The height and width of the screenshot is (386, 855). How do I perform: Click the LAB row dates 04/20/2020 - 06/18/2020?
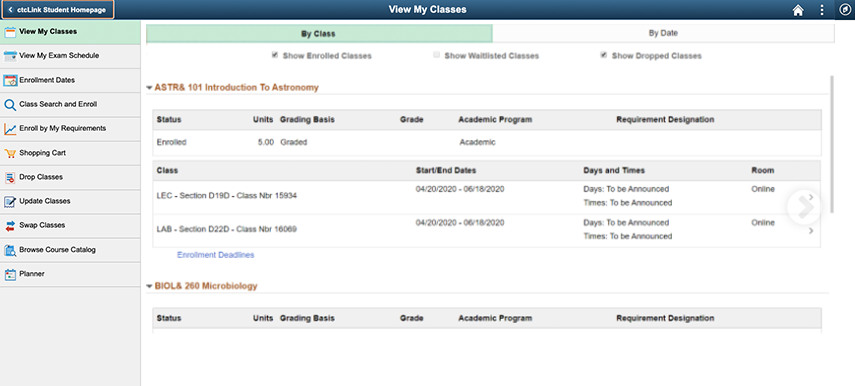tap(460, 222)
